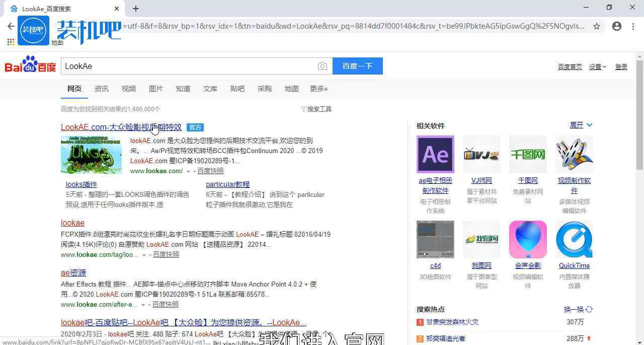
Task: Open hot search 郑爽唱追光者
Action: (446, 338)
